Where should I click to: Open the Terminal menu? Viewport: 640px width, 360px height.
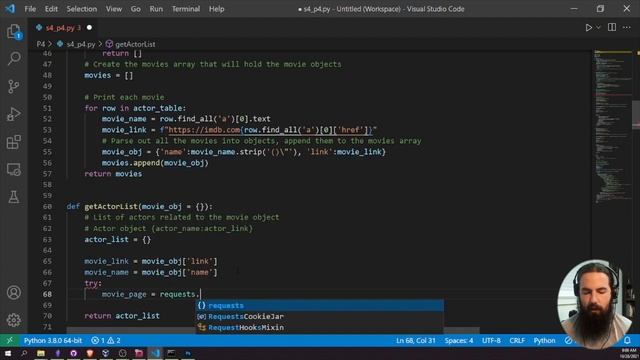186,9
